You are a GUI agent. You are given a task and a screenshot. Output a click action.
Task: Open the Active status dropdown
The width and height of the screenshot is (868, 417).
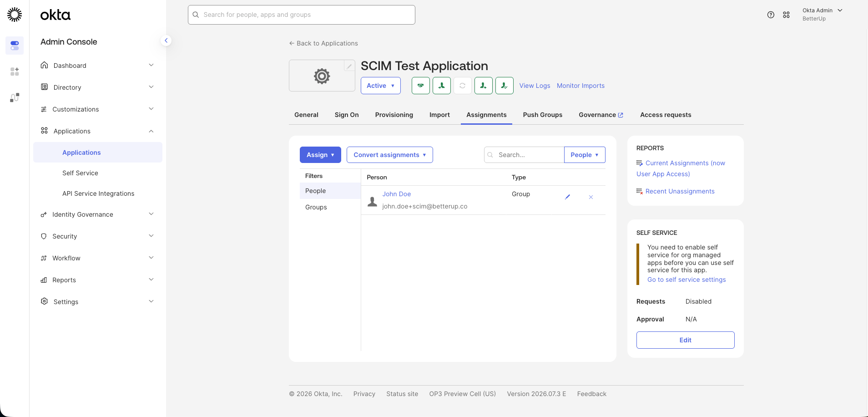point(381,86)
